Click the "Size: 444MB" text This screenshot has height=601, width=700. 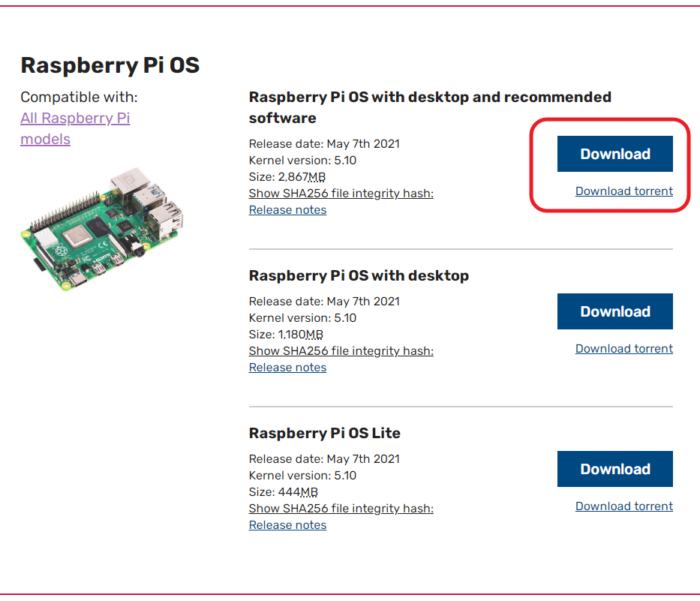[x=283, y=492]
